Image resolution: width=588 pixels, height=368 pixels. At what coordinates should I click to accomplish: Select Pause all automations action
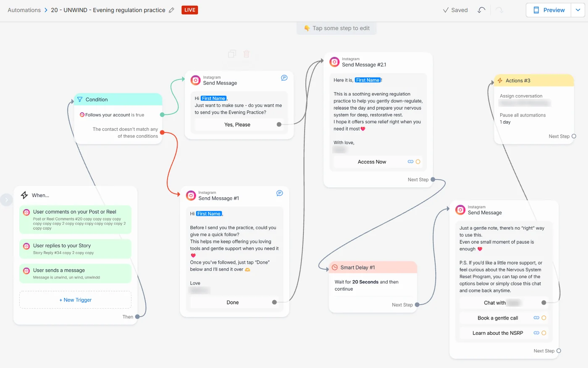[x=523, y=119]
